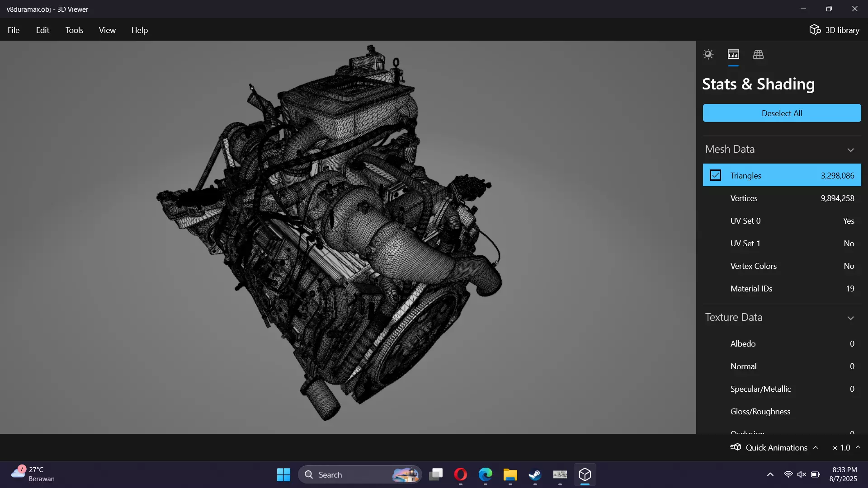Click the Triangles count 3,298,086
The width and height of the screenshot is (868, 488).
tap(837, 175)
